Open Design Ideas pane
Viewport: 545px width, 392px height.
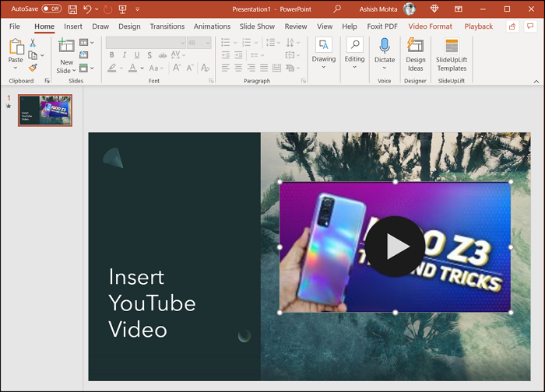pos(415,55)
